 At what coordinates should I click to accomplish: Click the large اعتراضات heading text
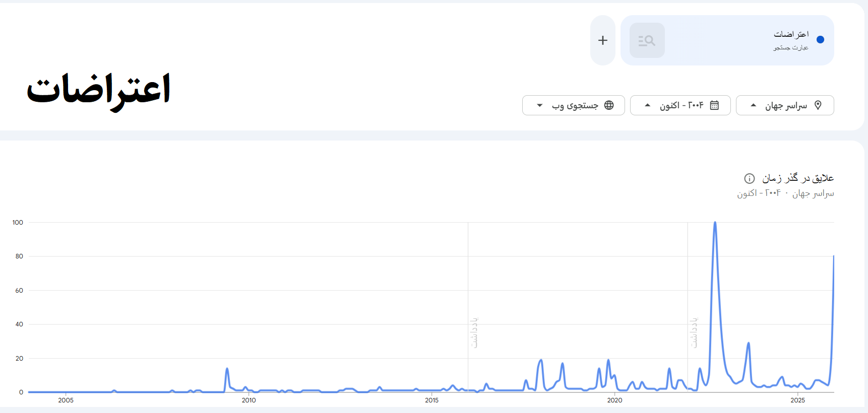click(99, 92)
